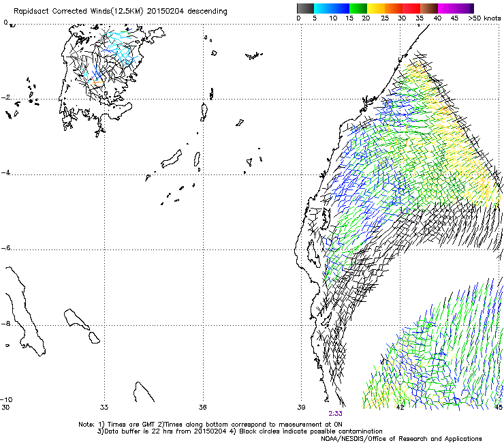Click the yellow 20-25 knots legend swatch

click(376, 8)
